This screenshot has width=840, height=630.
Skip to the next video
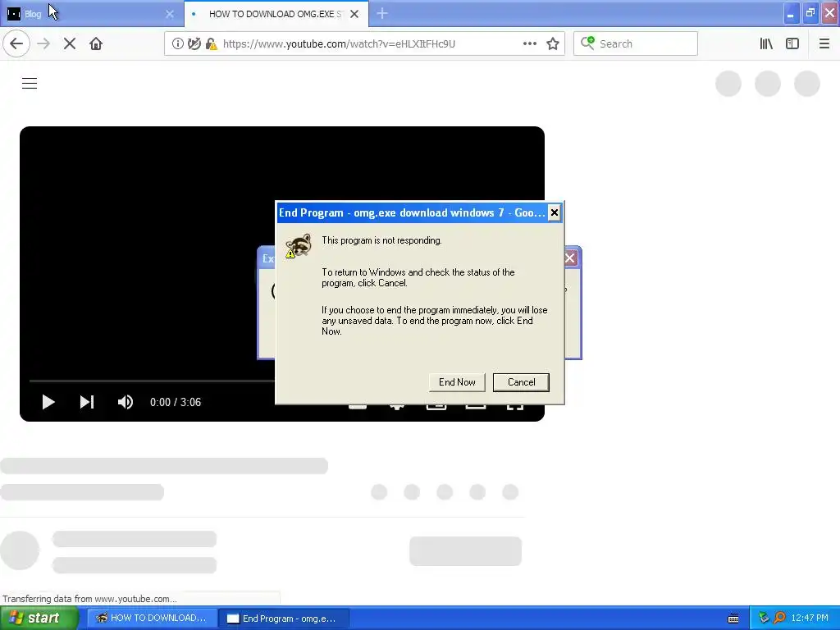coord(87,402)
